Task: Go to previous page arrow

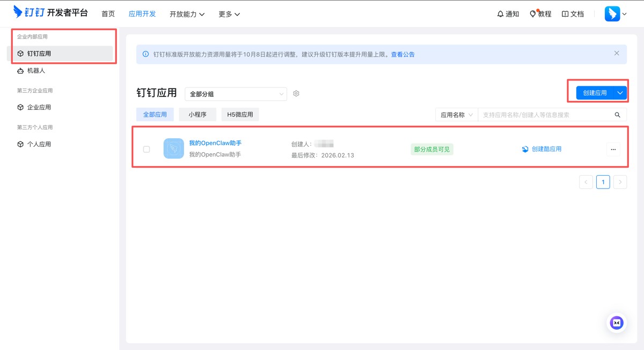Action: click(586, 182)
